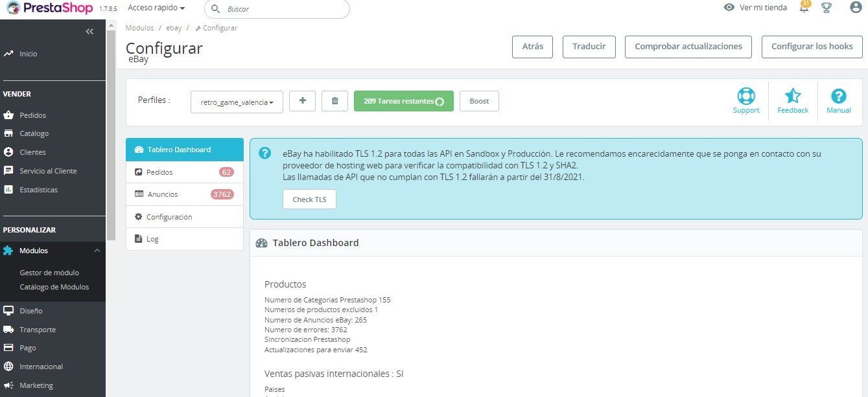This screenshot has height=397, width=868.
Task: Click the Check TLS button
Action: pos(309,199)
